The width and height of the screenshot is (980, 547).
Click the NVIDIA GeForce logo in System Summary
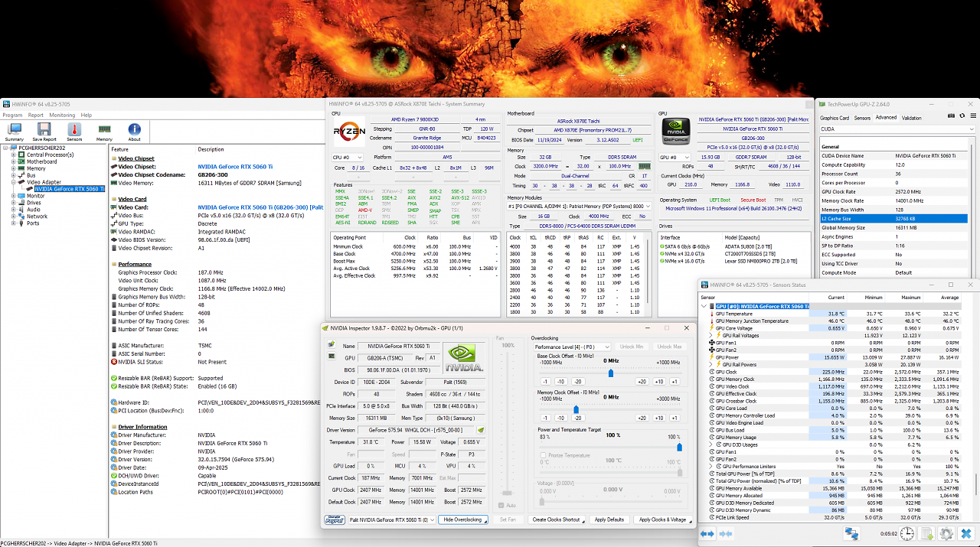tap(675, 131)
